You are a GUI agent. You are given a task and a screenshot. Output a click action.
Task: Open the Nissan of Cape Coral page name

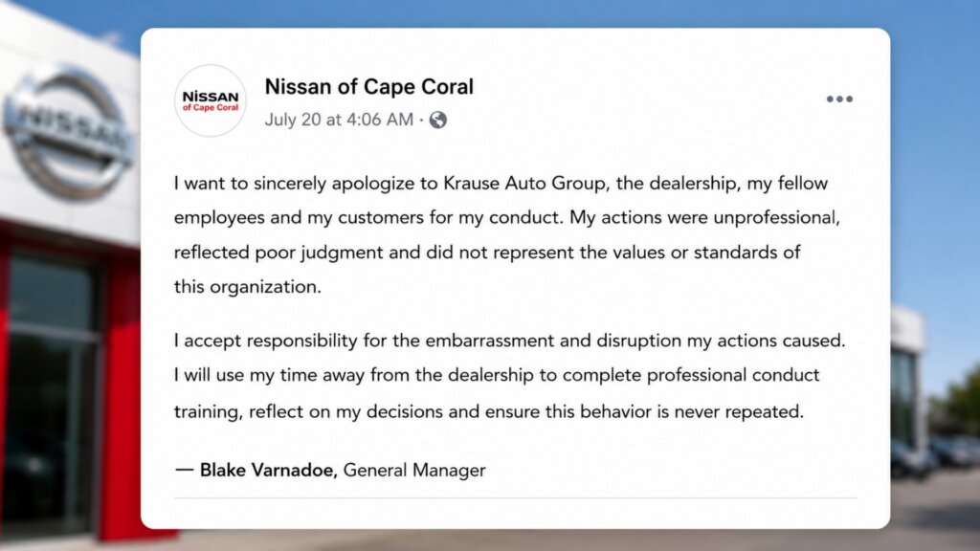369,86
